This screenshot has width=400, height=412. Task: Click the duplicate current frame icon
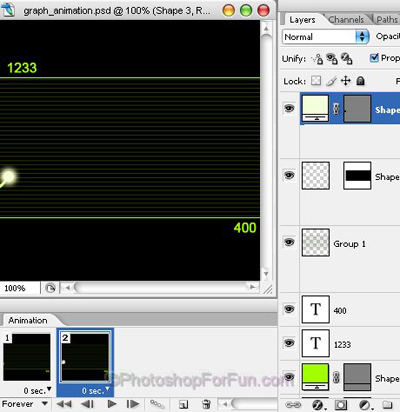point(183,404)
